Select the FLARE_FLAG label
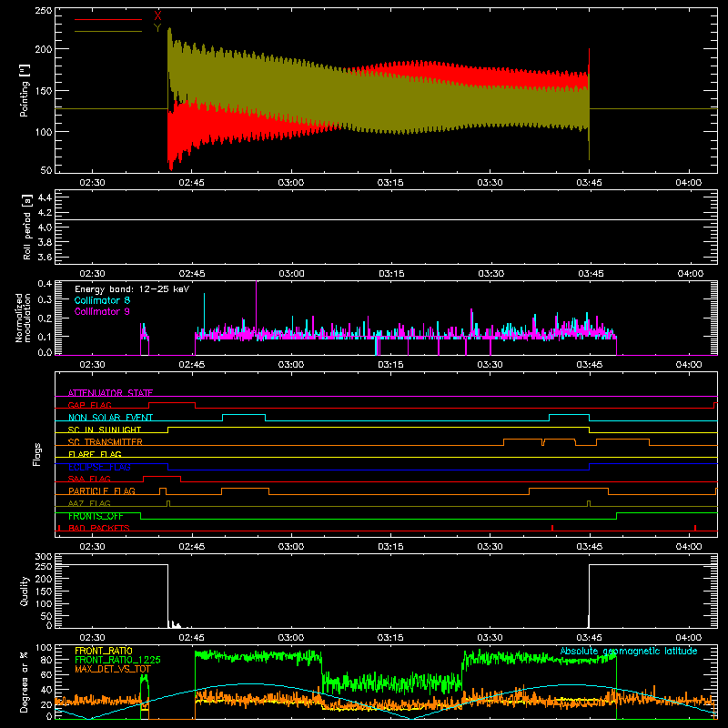 [95, 454]
